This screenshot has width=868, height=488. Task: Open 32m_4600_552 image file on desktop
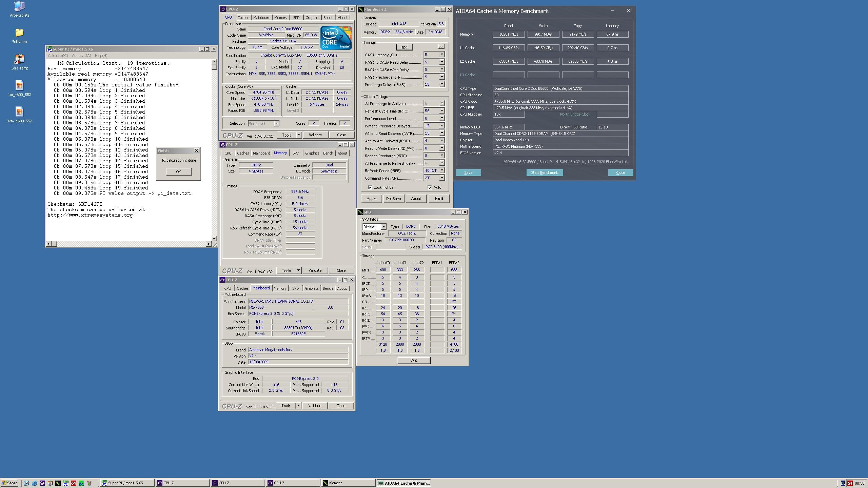point(19,115)
